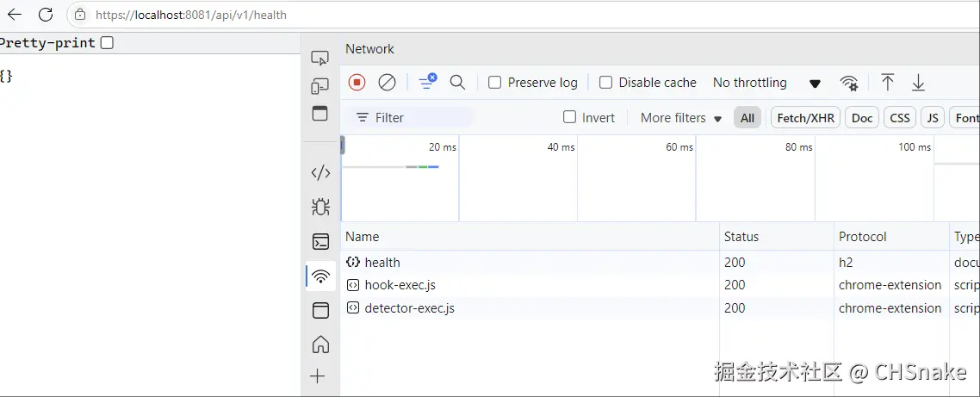The width and height of the screenshot is (980, 397).
Task: Reload the page with refresh icon
Action: (x=46, y=15)
